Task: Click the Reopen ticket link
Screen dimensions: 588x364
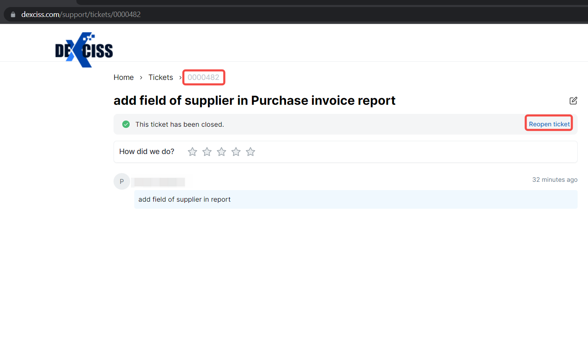Action: coord(549,124)
